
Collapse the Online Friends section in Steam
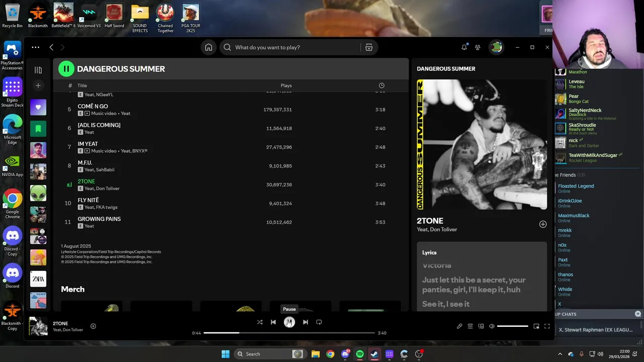(x=570, y=175)
